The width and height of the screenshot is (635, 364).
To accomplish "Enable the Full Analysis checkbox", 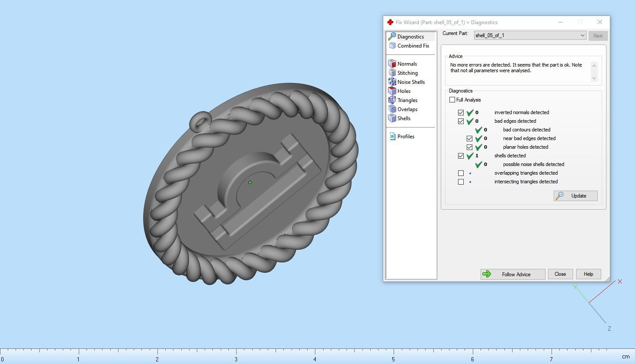I will (452, 100).
